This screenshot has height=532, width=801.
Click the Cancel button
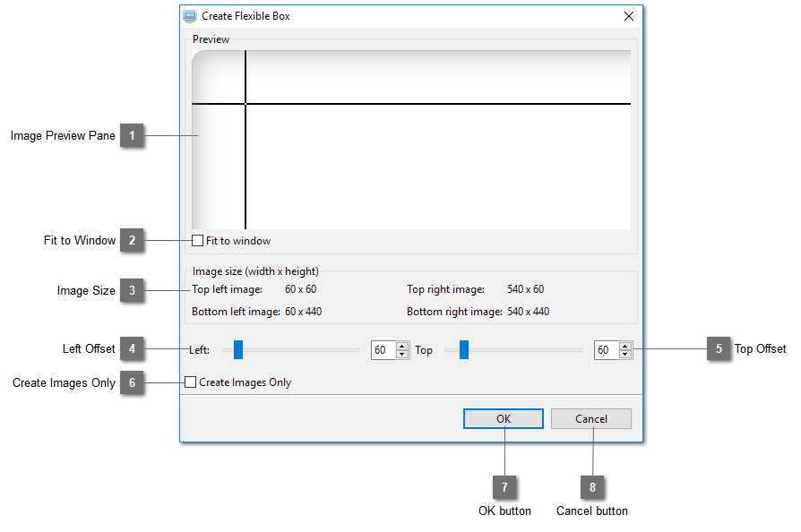tap(591, 418)
